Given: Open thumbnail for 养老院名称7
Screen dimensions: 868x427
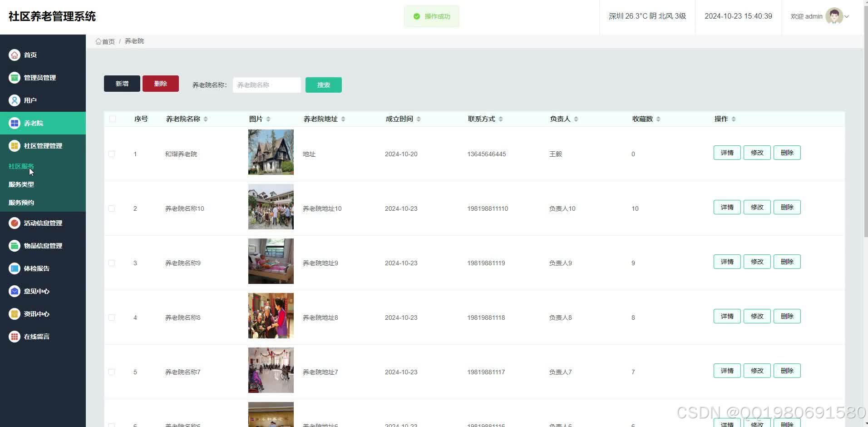Looking at the screenshot, I should click(271, 370).
